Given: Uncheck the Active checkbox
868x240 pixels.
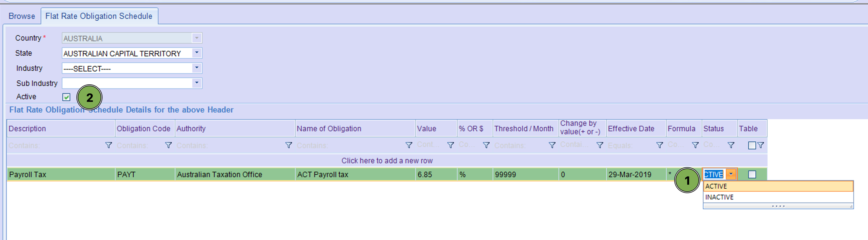Looking at the screenshot, I should click(66, 97).
